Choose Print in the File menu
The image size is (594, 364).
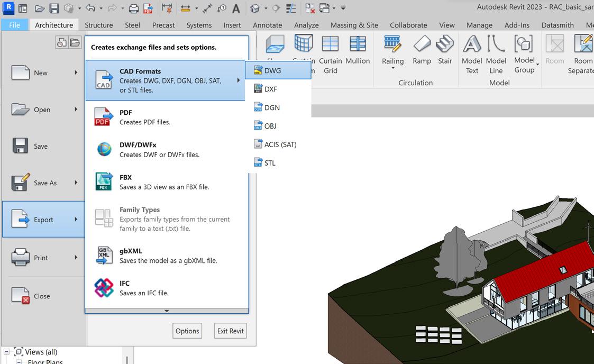(44, 258)
